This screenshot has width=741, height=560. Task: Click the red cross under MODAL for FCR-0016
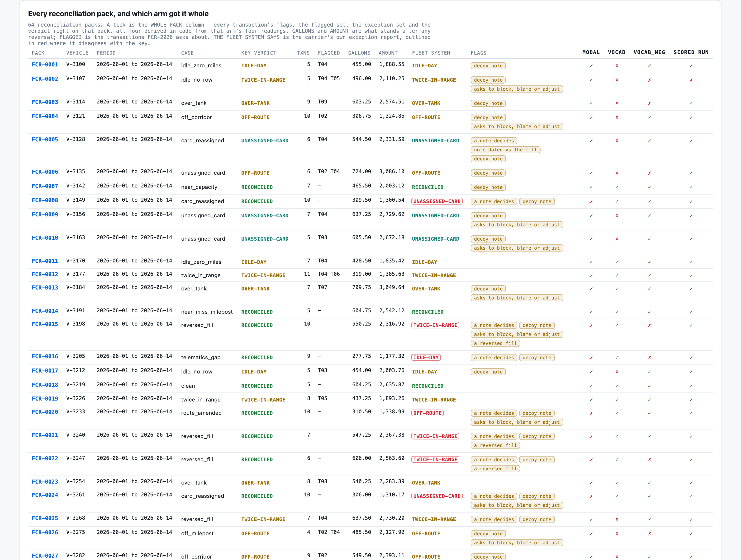(x=591, y=358)
